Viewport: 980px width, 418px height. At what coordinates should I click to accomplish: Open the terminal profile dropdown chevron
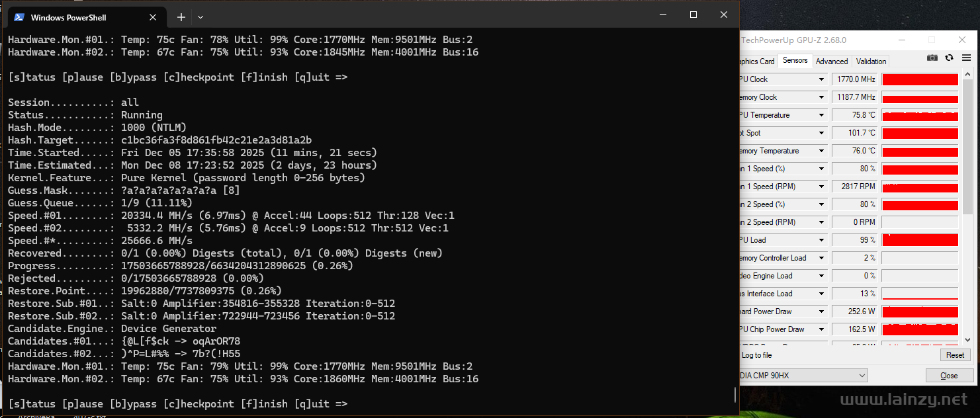[200, 17]
